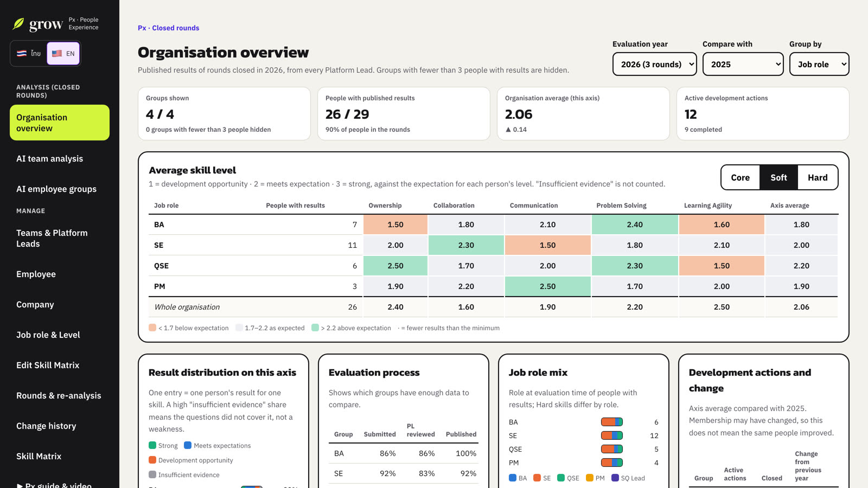This screenshot has width=868, height=488.
Task: Select the EN language option
Action: click(63, 54)
